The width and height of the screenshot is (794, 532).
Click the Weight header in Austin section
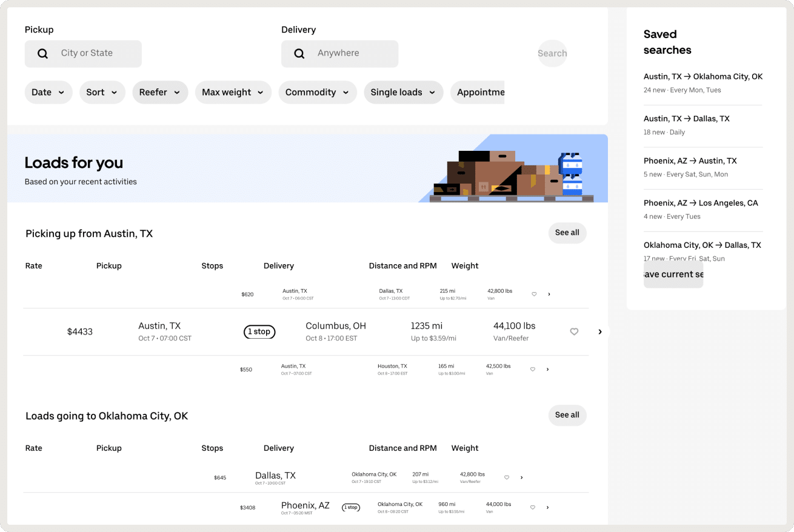465,265
